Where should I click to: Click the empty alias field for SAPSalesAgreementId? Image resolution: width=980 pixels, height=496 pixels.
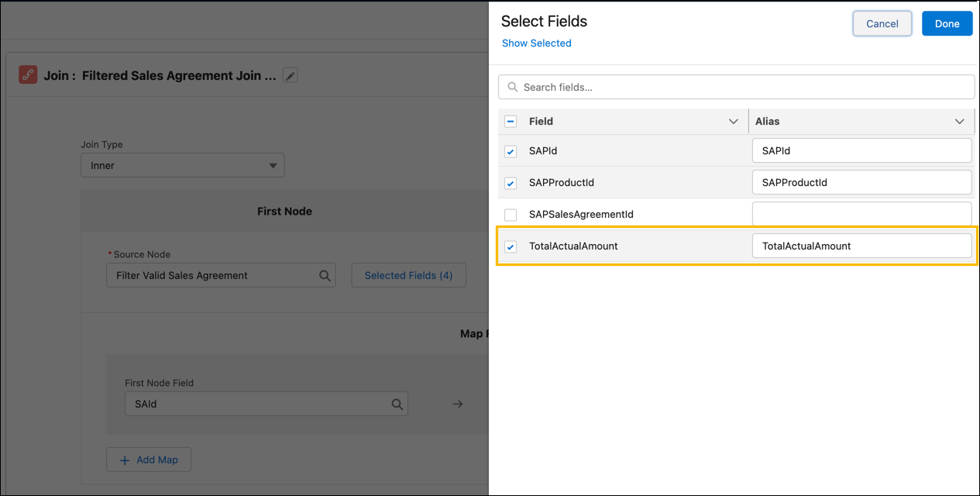[x=861, y=215]
